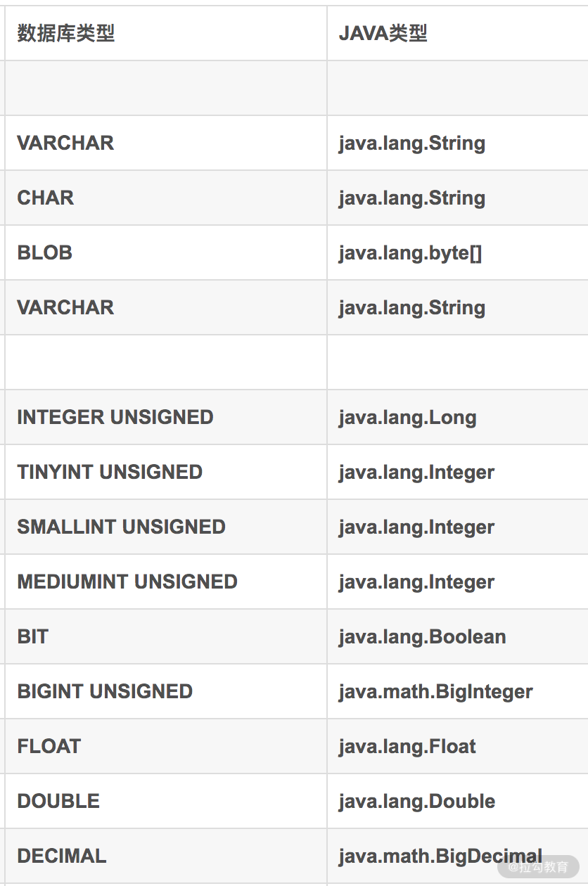Select the TINYINT UNSIGNED cell
This screenshot has height=886, width=588.
(110, 472)
